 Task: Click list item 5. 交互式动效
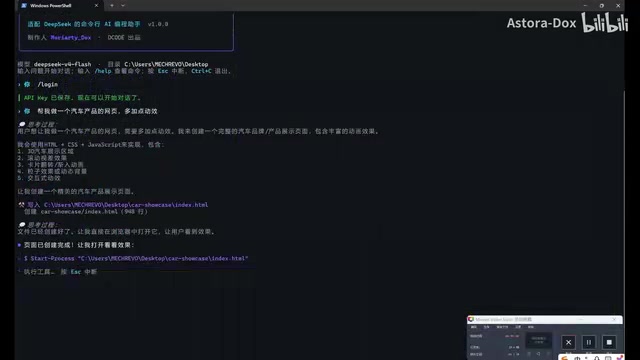39,178
